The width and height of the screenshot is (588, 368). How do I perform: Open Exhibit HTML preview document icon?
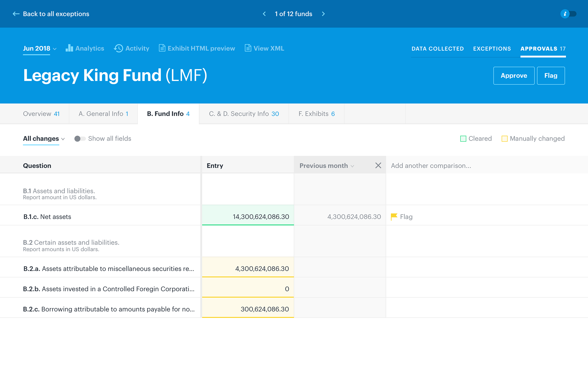[x=162, y=48]
